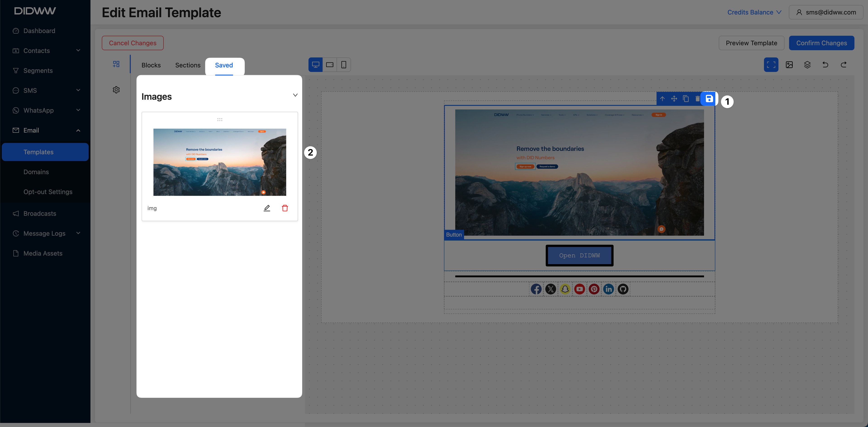Click the saved img thumbnail
Screen dimensions: 868x427
(220, 162)
